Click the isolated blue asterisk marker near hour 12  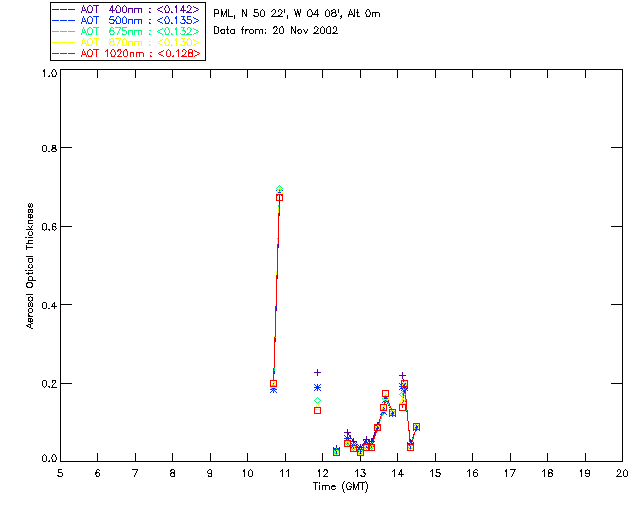tap(317, 387)
